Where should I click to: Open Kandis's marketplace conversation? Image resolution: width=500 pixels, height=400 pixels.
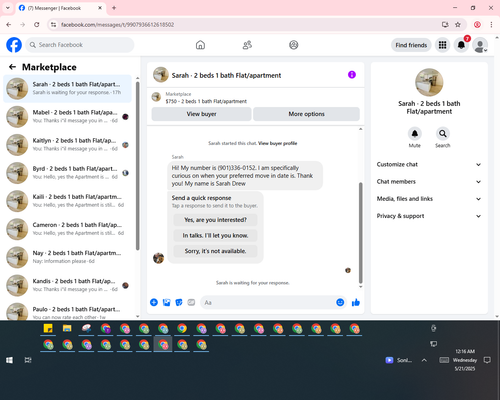[x=67, y=285]
